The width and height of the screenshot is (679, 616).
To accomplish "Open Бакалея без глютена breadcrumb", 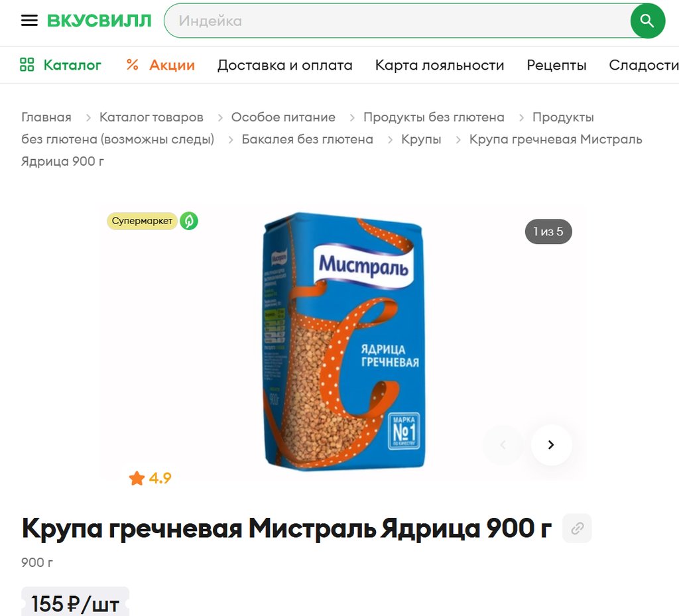I will [308, 139].
